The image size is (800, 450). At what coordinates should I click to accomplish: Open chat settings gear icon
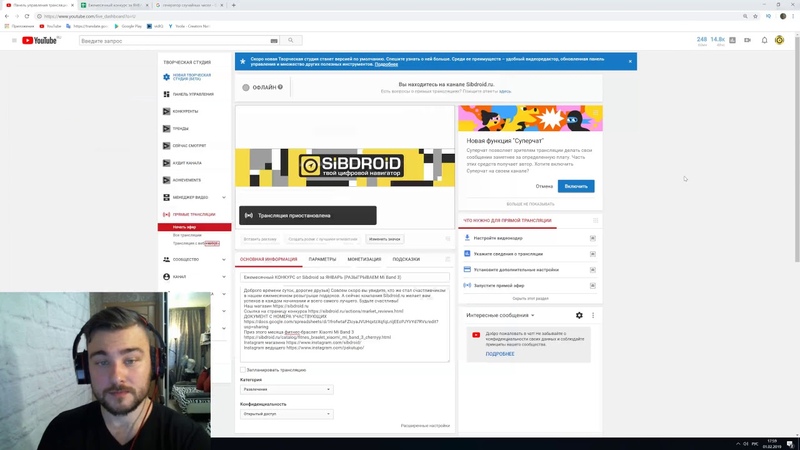click(x=579, y=315)
